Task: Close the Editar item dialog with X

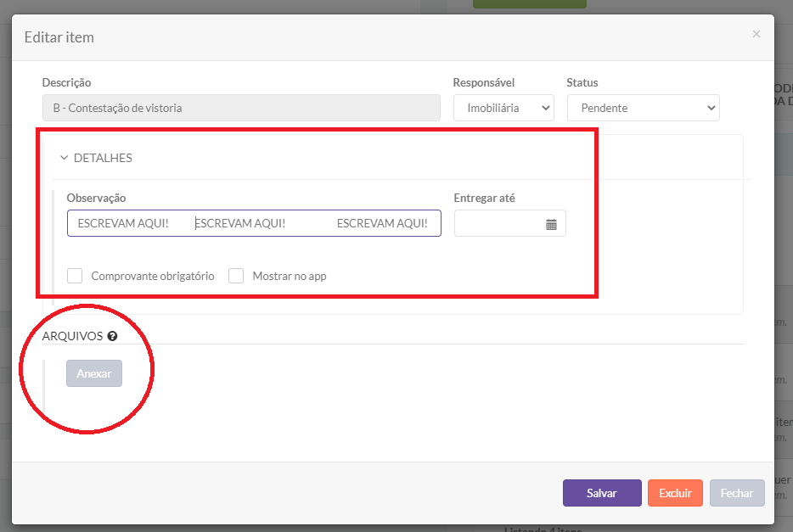Action: pos(756,35)
